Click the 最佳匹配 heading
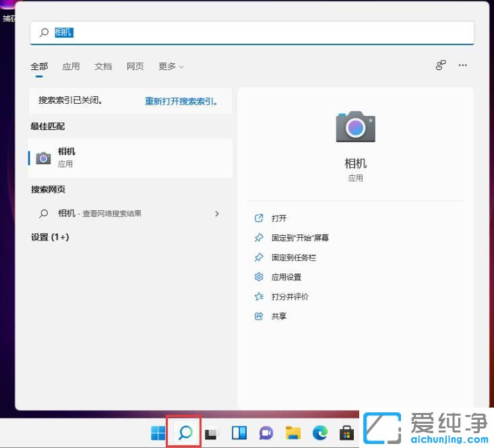The width and height of the screenshot is (494, 448). point(48,127)
